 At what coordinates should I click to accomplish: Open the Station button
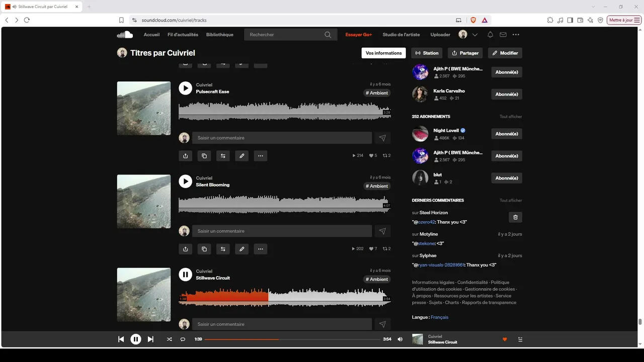point(427,53)
